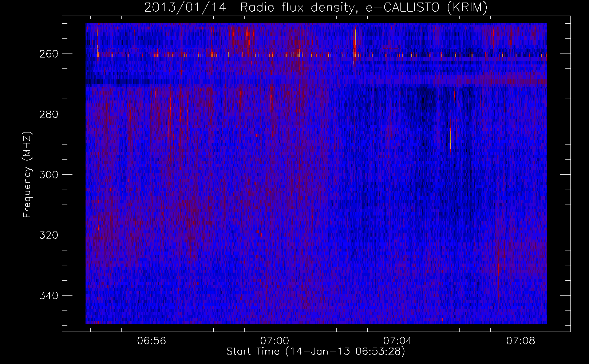Click the 280 frequency tick label
Image resolution: width=589 pixels, height=364 pixels.
coord(48,114)
